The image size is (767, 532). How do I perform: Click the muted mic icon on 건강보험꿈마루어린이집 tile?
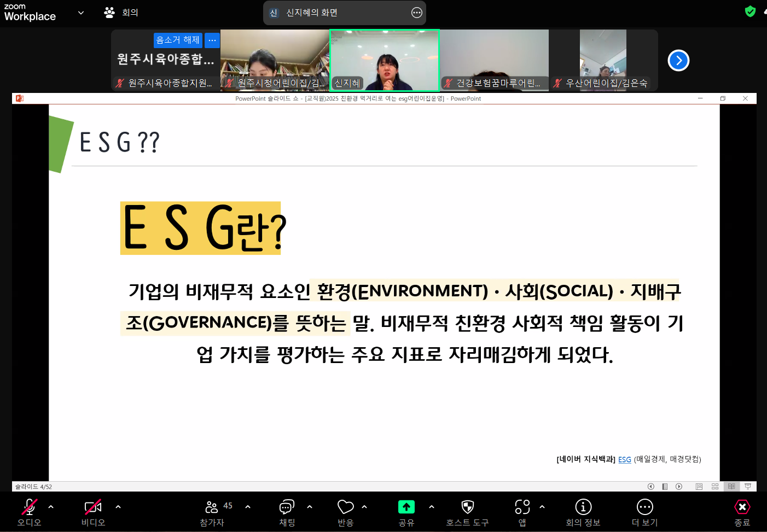pos(448,83)
